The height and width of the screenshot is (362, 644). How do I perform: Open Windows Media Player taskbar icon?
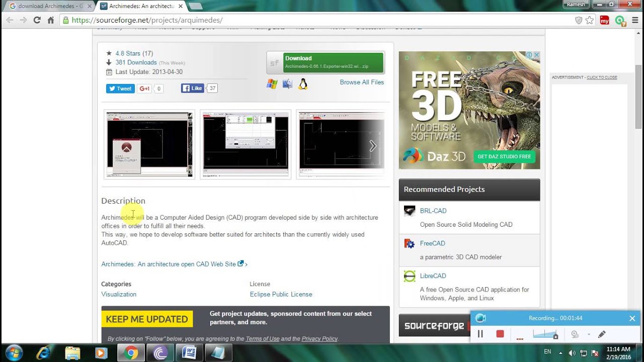101,353
